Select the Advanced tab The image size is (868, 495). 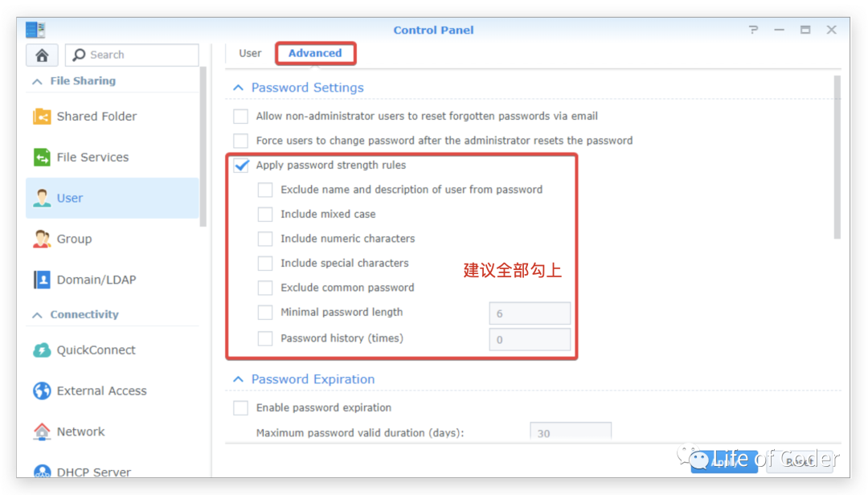315,53
